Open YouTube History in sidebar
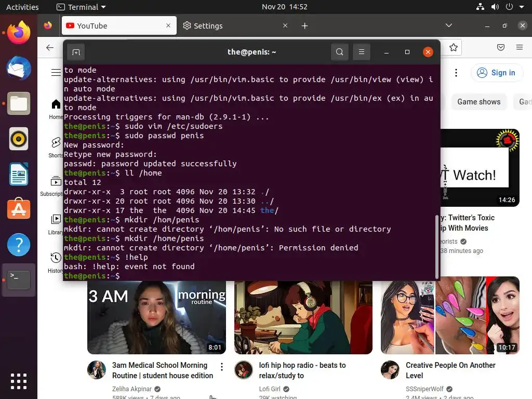 pyautogui.click(x=56, y=262)
